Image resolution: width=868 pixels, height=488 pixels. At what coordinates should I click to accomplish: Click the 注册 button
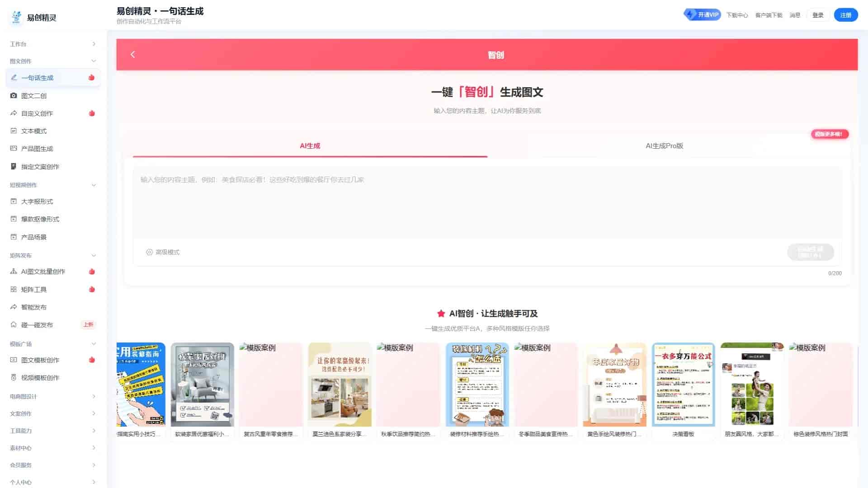coord(846,15)
